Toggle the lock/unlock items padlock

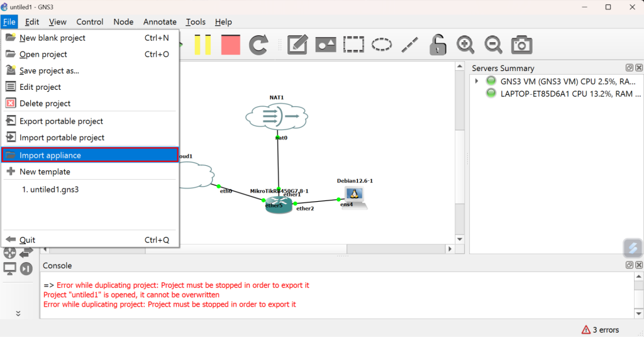point(438,45)
